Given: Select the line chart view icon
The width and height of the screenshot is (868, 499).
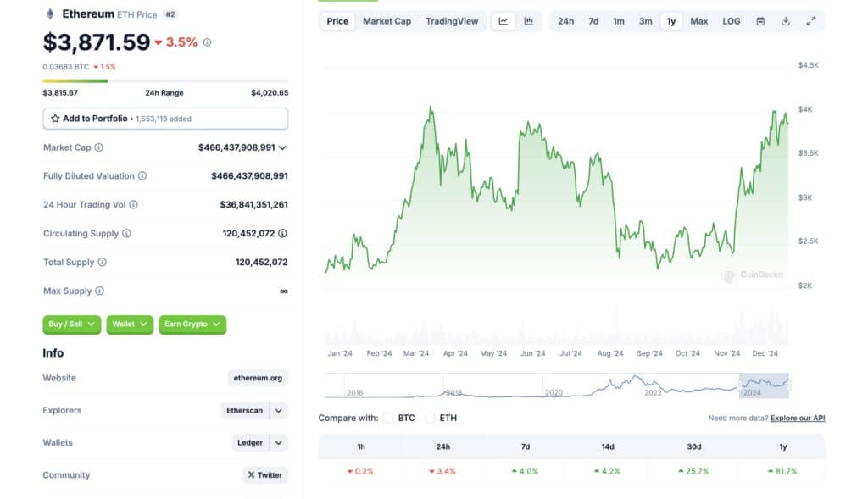Looking at the screenshot, I should pos(504,21).
